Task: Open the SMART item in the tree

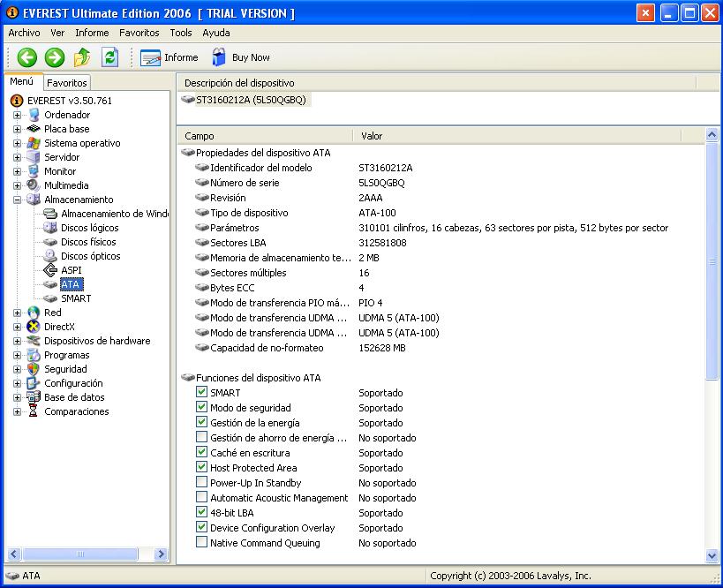Action: (x=75, y=298)
